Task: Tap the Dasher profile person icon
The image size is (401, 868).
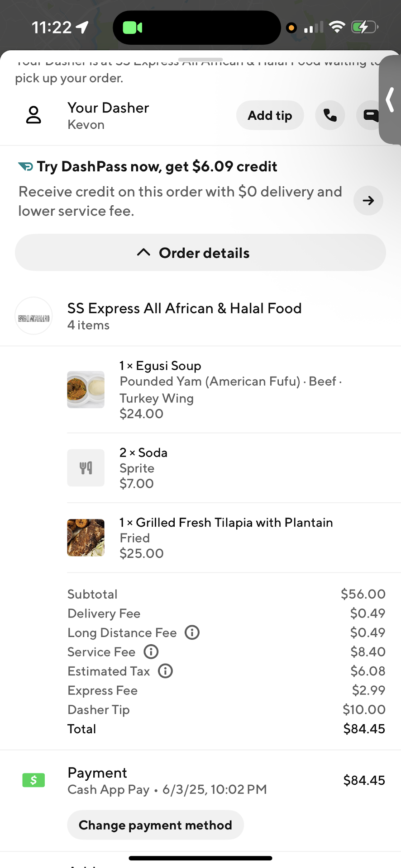Action: click(x=33, y=115)
